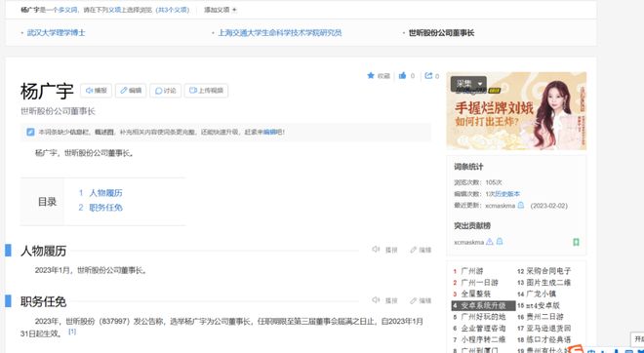
Task: Click the badge icon after xcmaskma in 最近更新 row
Action: coord(520,205)
